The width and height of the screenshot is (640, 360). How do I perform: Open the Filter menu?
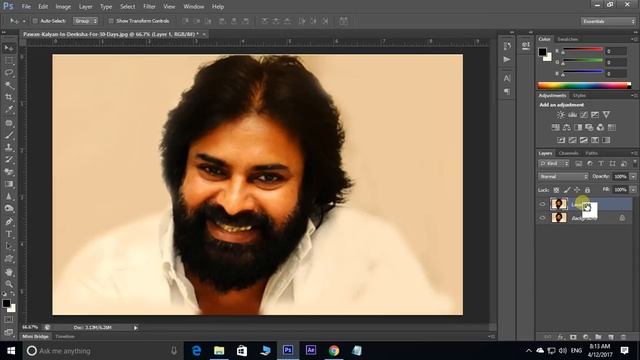[x=149, y=7]
